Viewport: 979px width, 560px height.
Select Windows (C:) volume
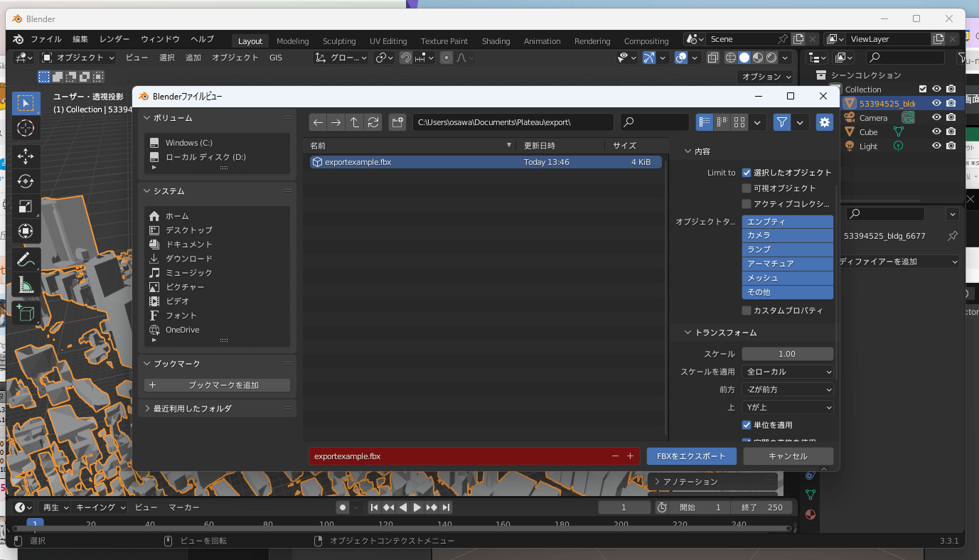tap(188, 143)
